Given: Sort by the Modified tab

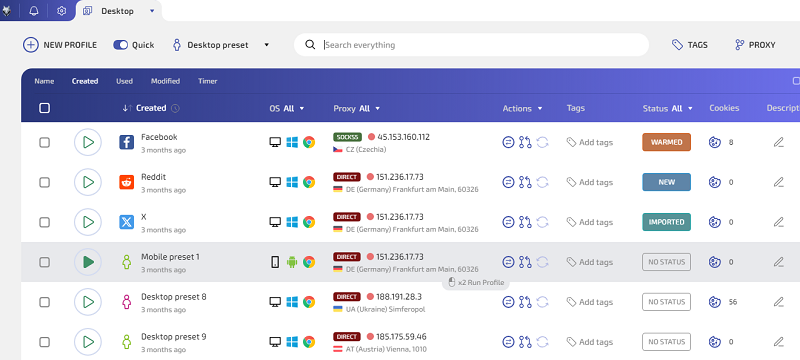Looking at the screenshot, I should coord(165,81).
